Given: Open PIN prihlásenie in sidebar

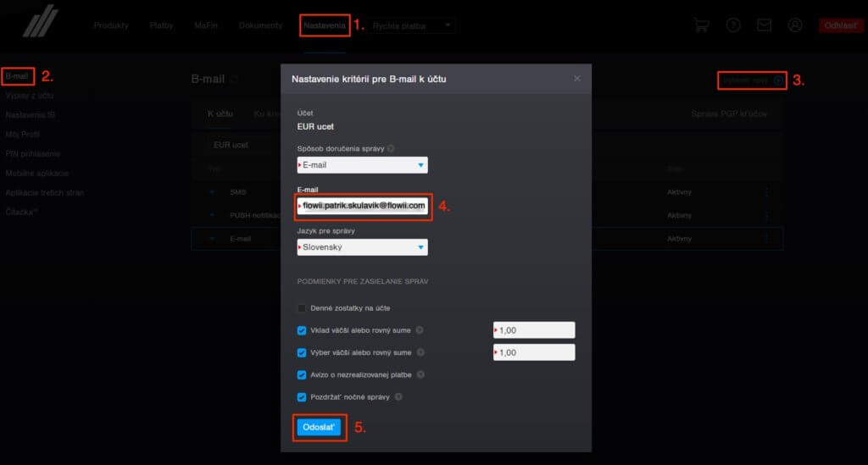Looking at the screenshot, I should pyautogui.click(x=33, y=153).
